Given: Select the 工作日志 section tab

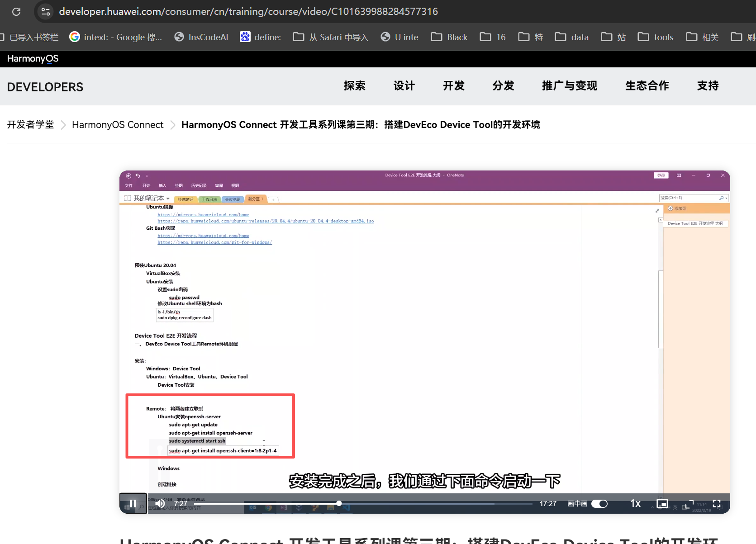Looking at the screenshot, I should pyautogui.click(x=209, y=199).
